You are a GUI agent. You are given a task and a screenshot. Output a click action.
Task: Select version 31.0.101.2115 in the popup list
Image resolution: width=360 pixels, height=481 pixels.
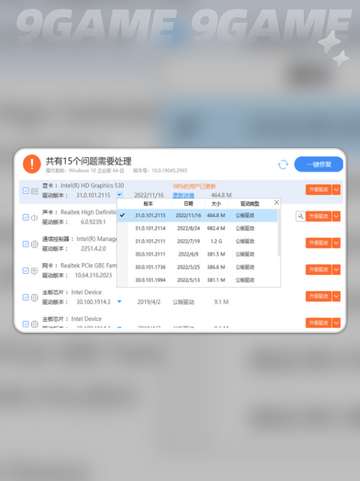pos(197,215)
